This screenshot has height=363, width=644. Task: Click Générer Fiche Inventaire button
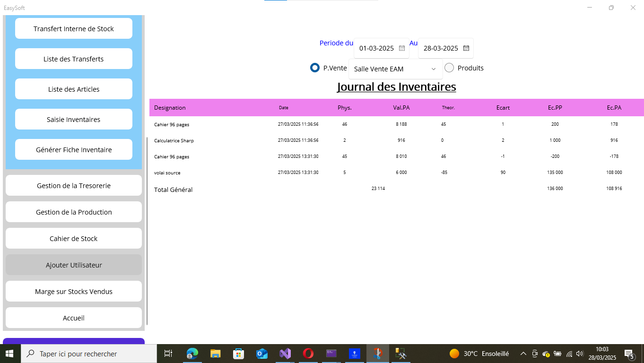(x=74, y=150)
